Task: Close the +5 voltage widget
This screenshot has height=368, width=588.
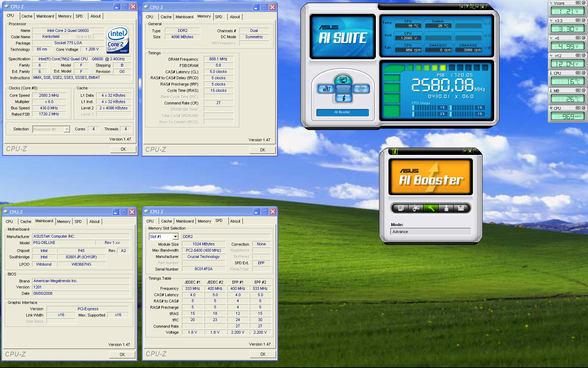Action: [x=583, y=38]
